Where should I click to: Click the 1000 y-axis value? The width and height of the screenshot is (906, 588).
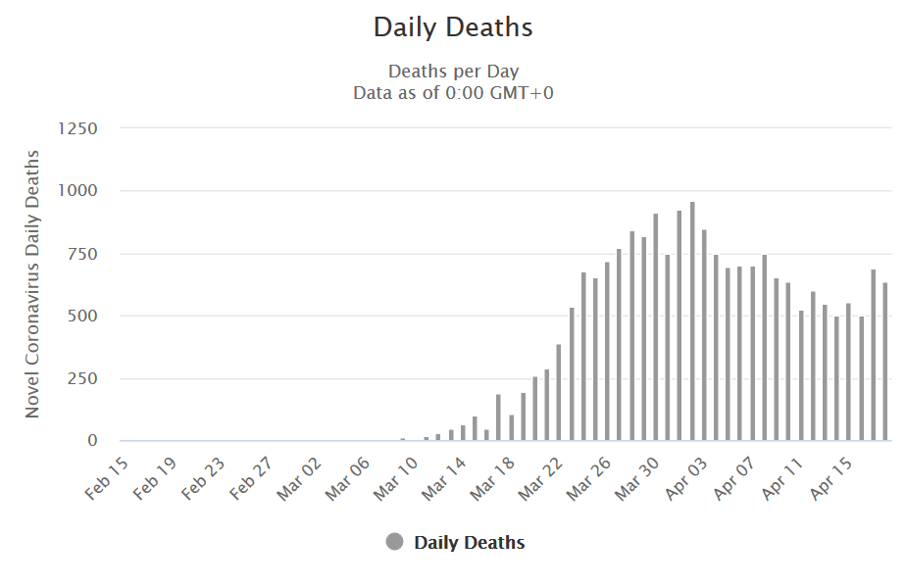pyautogui.click(x=77, y=191)
